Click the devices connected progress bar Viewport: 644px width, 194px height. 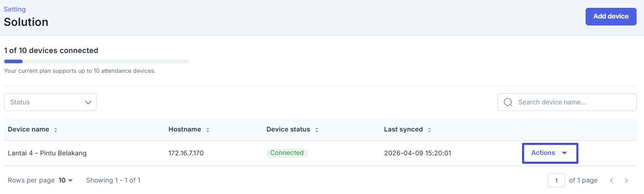pyautogui.click(x=96, y=62)
